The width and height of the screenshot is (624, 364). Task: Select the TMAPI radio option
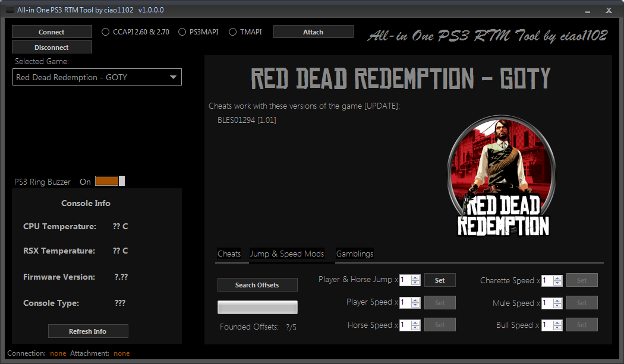coord(245,32)
